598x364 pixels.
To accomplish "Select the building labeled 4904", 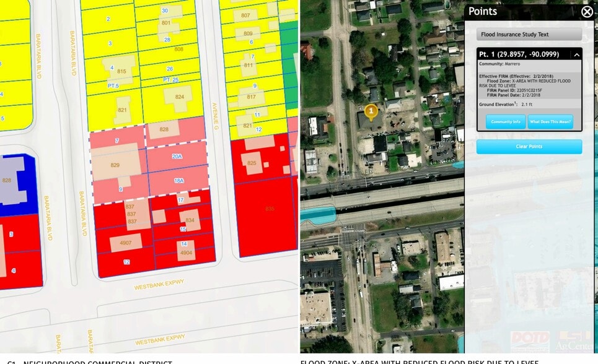I will pyautogui.click(x=186, y=251).
